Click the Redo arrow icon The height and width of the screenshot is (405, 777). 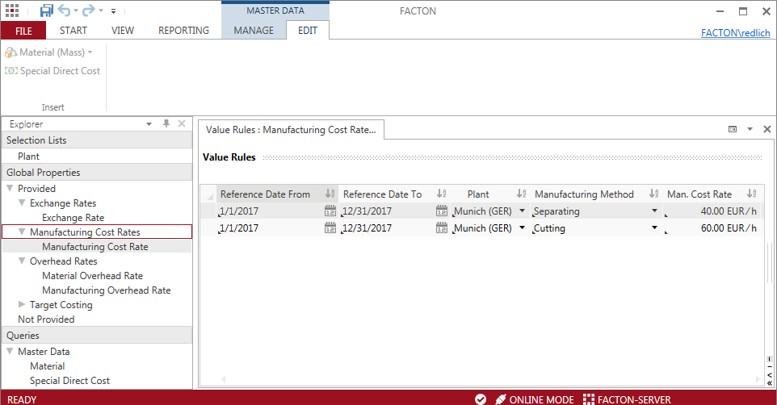(89, 10)
